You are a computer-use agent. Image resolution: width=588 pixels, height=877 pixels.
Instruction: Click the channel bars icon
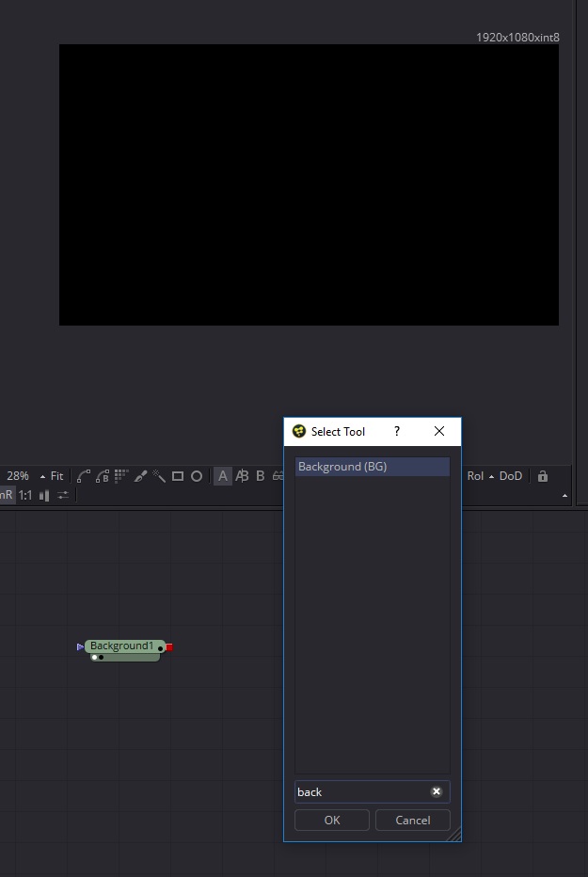pyautogui.click(x=44, y=495)
